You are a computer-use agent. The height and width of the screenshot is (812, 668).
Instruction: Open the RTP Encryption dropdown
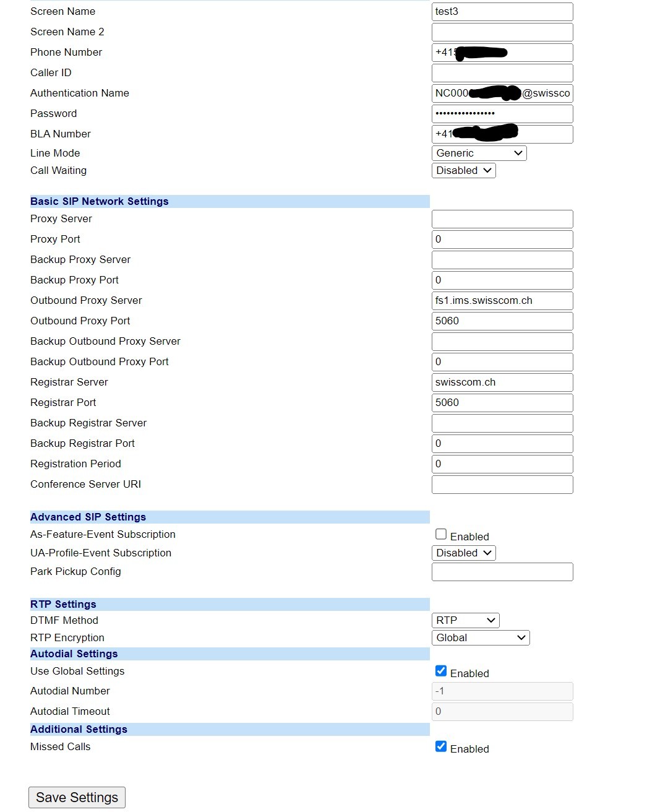pos(480,637)
